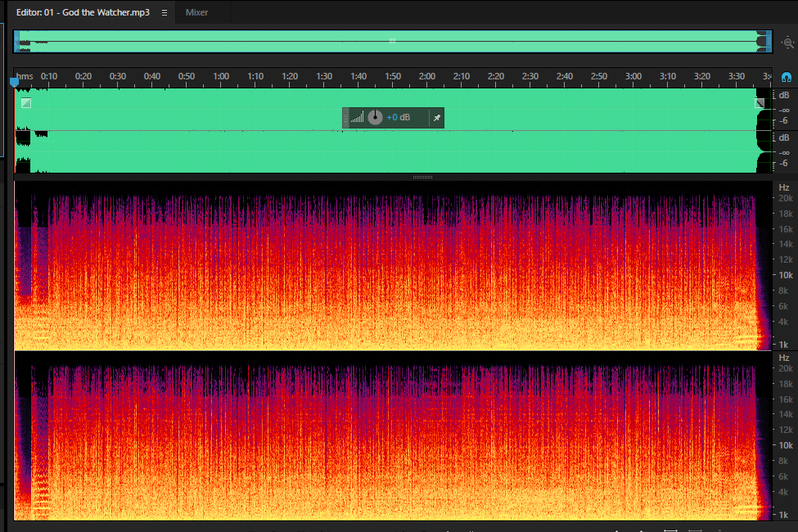Click the upper channel dB scale label
Viewport: 798px width, 532px height.
pyautogui.click(x=784, y=95)
